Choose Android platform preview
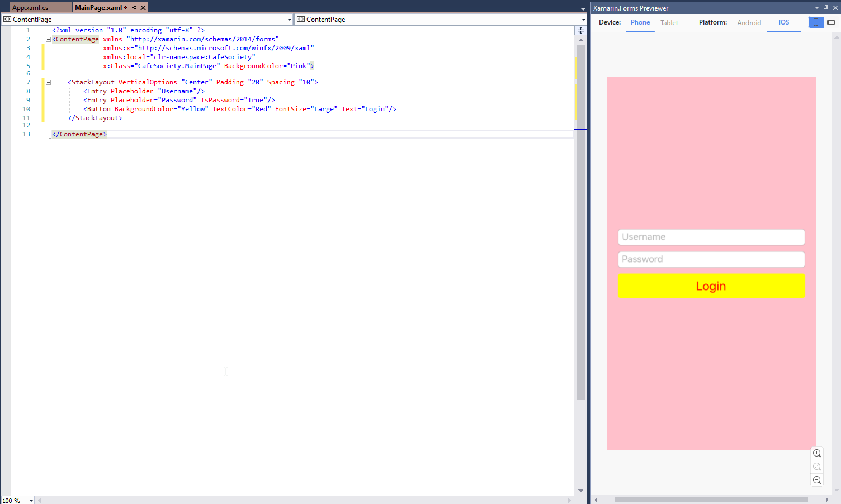The height and width of the screenshot is (504, 841). tap(749, 23)
